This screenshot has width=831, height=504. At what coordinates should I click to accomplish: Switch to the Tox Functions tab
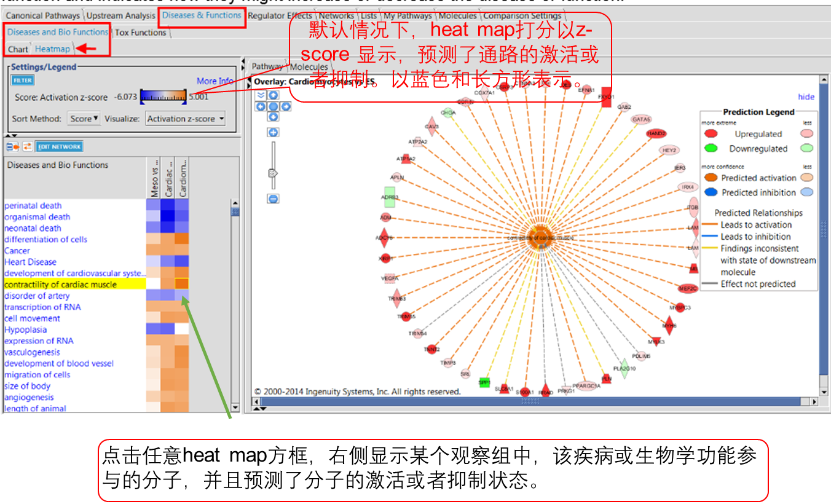pos(141,33)
